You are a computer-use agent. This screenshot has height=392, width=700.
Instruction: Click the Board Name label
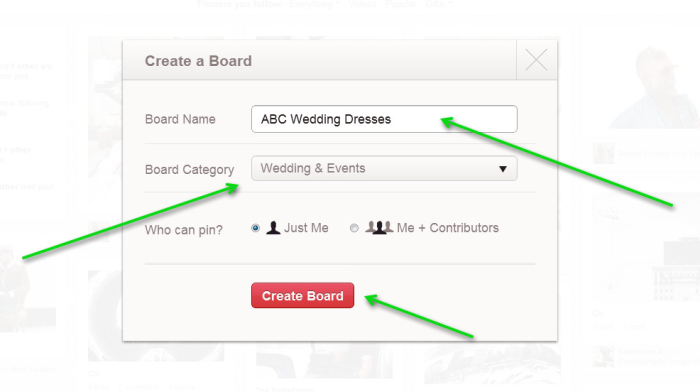[180, 119]
